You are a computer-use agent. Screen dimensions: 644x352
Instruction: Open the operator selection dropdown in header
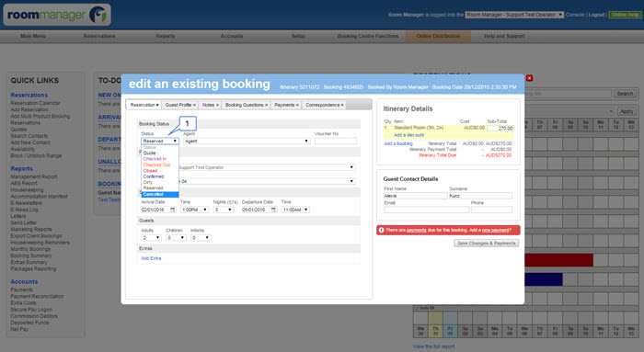(x=514, y=15)
